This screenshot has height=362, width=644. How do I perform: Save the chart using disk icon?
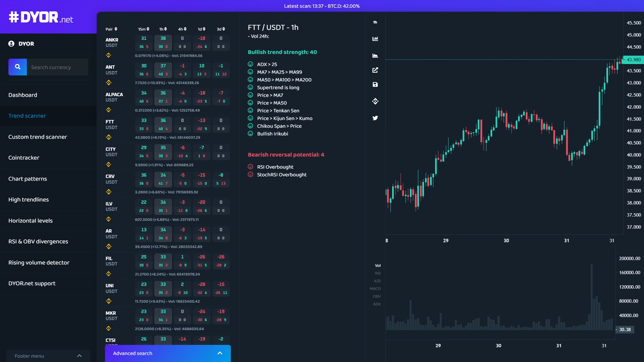[x=375, y=84]
